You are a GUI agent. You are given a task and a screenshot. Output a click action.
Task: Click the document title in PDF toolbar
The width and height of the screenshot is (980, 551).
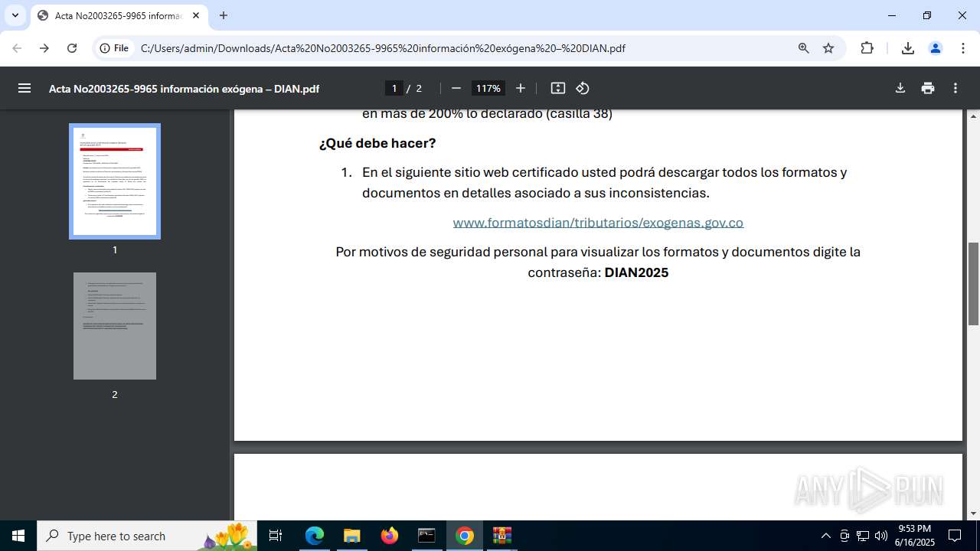coord(184,88)
